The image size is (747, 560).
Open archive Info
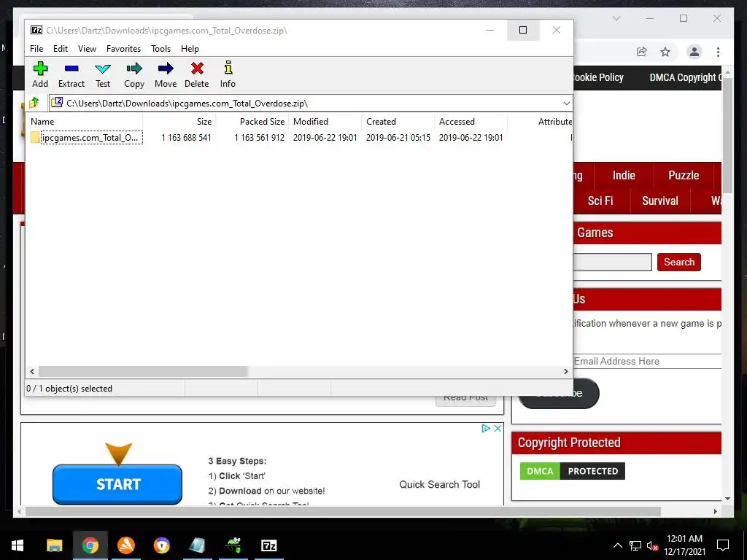(228, 68)
